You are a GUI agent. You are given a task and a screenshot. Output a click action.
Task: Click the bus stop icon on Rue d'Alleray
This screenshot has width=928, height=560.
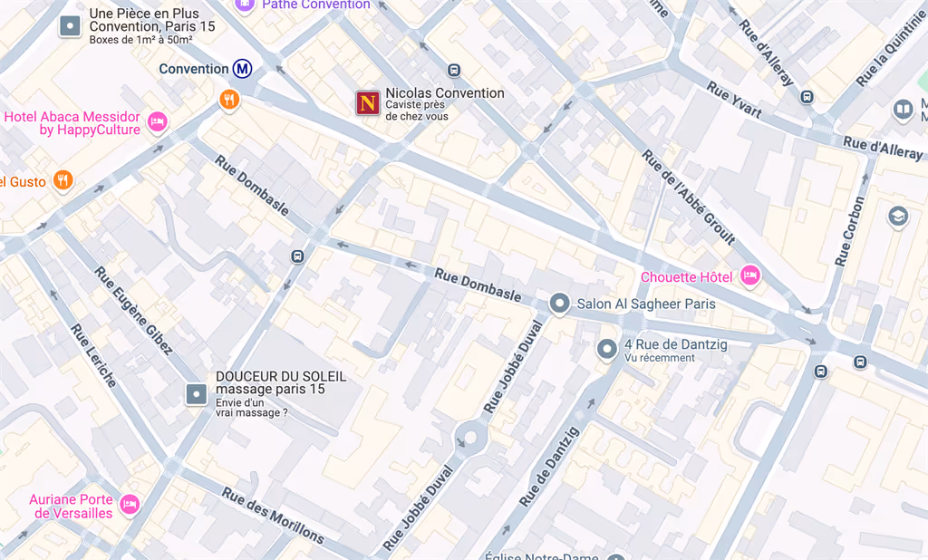[x=807, y=96]
